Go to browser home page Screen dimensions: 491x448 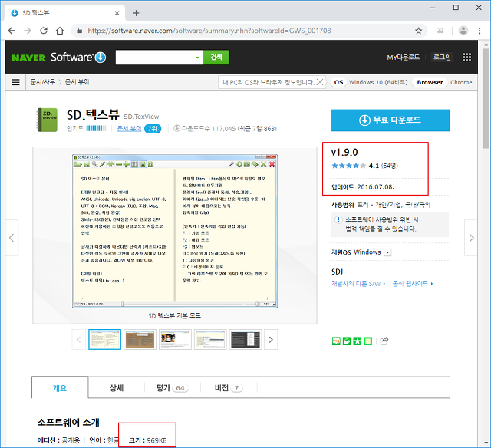point(60,31)
